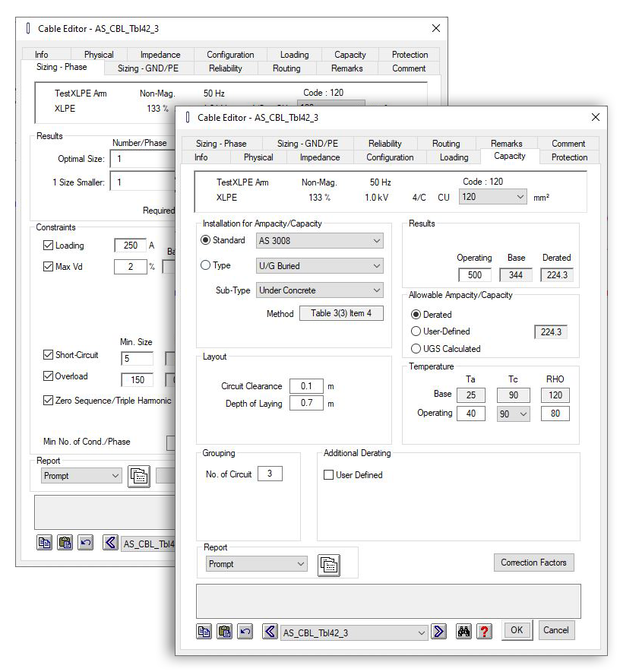Edit Max Vd percent field

(x=131, y=267)
